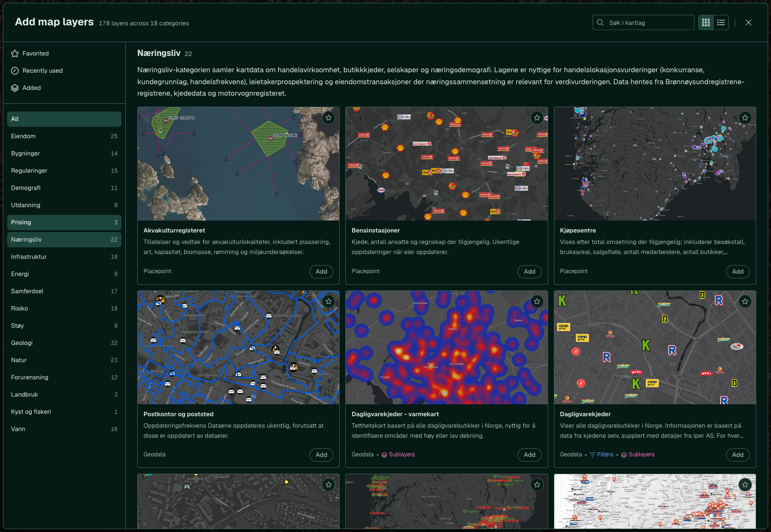Open the Demografi category

[x=64, y=188]
